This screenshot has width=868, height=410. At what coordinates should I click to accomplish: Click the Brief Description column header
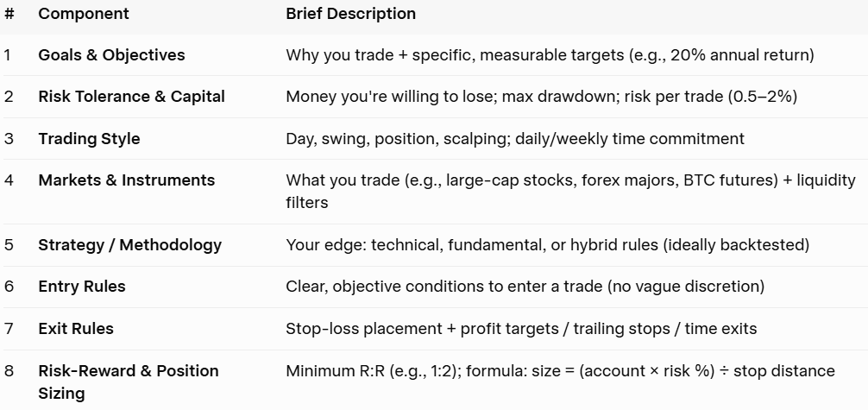(350, 14)
